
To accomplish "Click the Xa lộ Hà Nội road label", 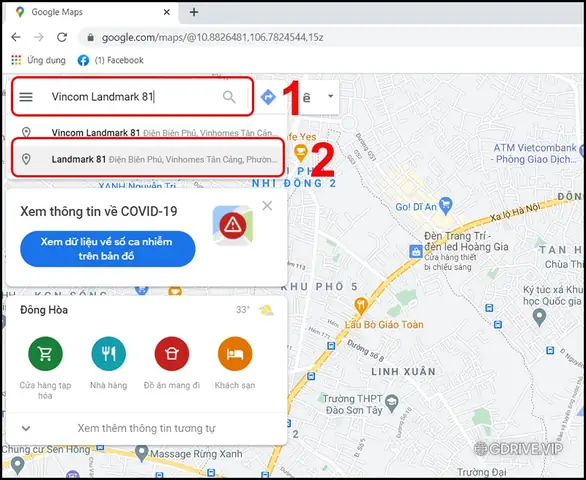I will [516, 212].
